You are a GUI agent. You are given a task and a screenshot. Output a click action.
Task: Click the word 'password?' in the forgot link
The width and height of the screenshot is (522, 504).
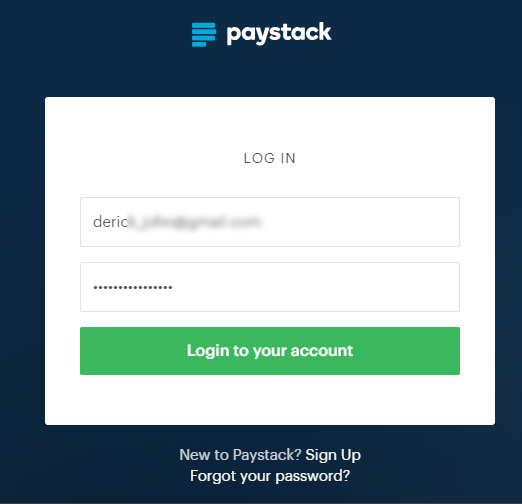(x=313, y=476)
